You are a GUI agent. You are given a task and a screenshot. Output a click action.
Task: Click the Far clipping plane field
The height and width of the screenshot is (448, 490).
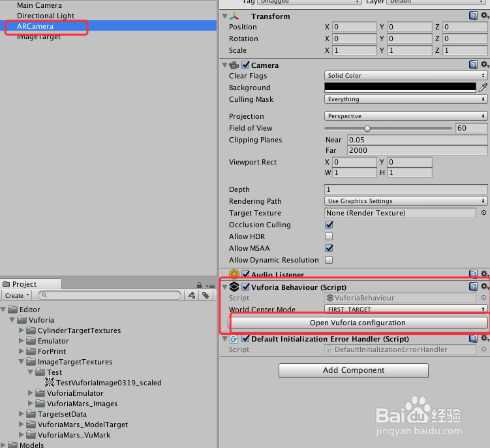coord(417,150)
